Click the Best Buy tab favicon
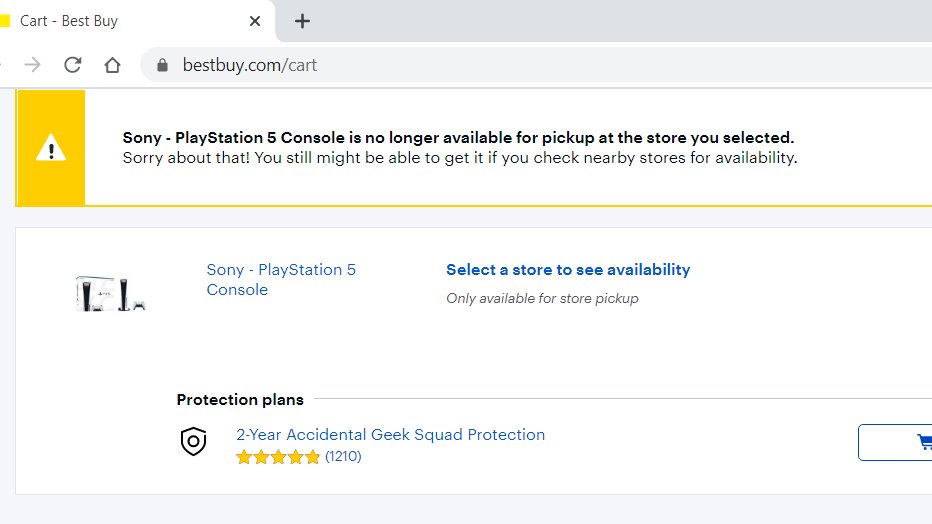Viewport: 932px width, 524px height. click(5, 21)
